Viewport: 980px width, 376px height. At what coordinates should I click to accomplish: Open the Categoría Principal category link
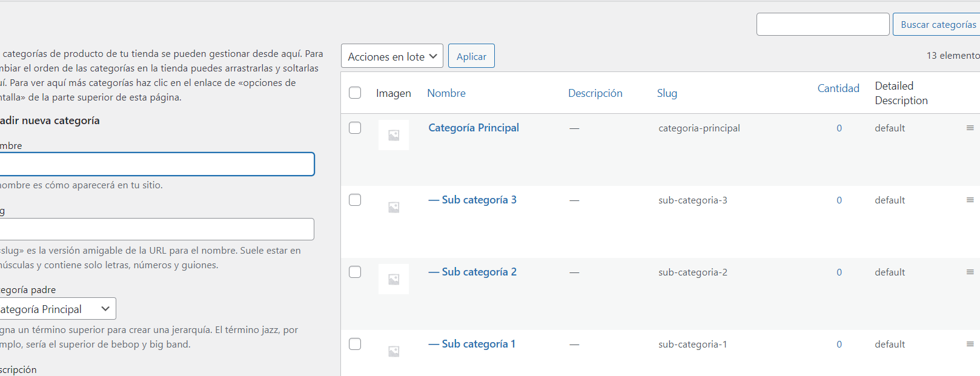click(x=474, y=128)
